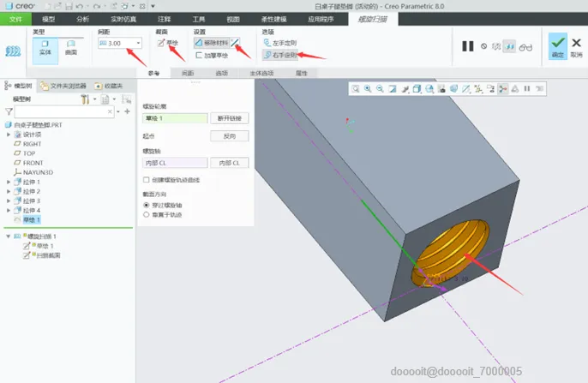Open the Saved Orientations icon
This screenshot has width=588, height=383.
click(429, 89)
